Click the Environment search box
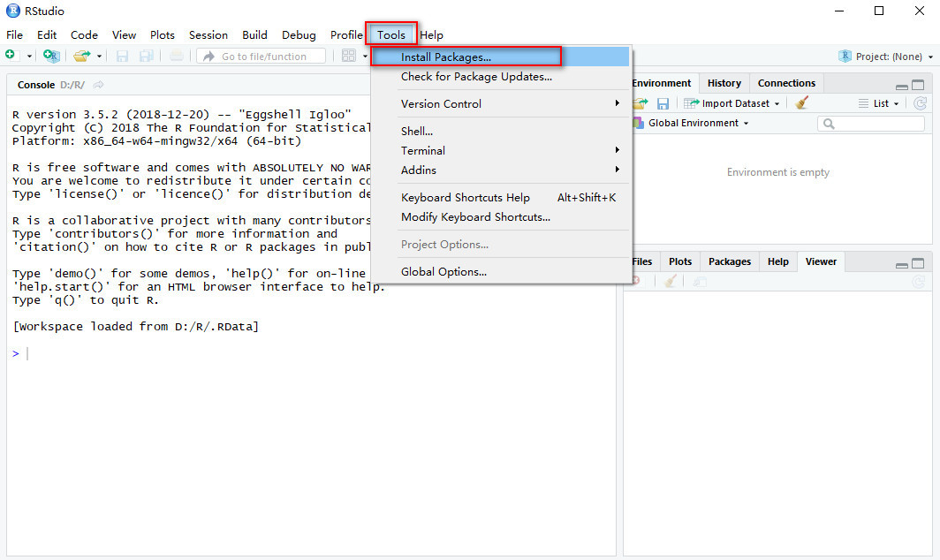940x560 pixels. [x=873, y=124]
